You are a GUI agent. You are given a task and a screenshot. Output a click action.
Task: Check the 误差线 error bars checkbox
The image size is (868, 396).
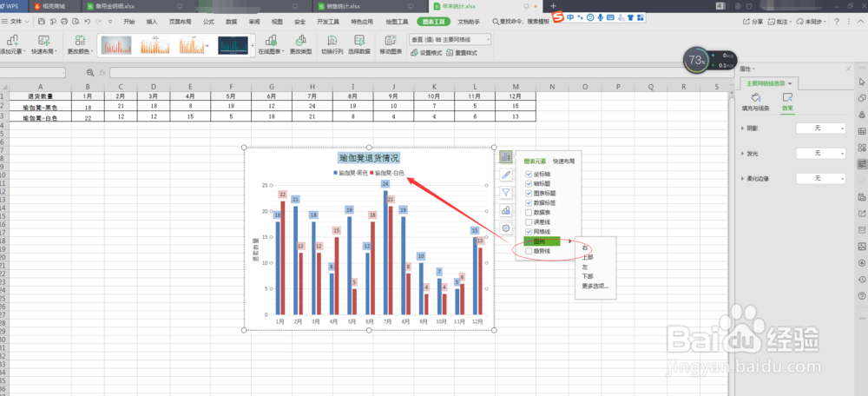(529, 222)
